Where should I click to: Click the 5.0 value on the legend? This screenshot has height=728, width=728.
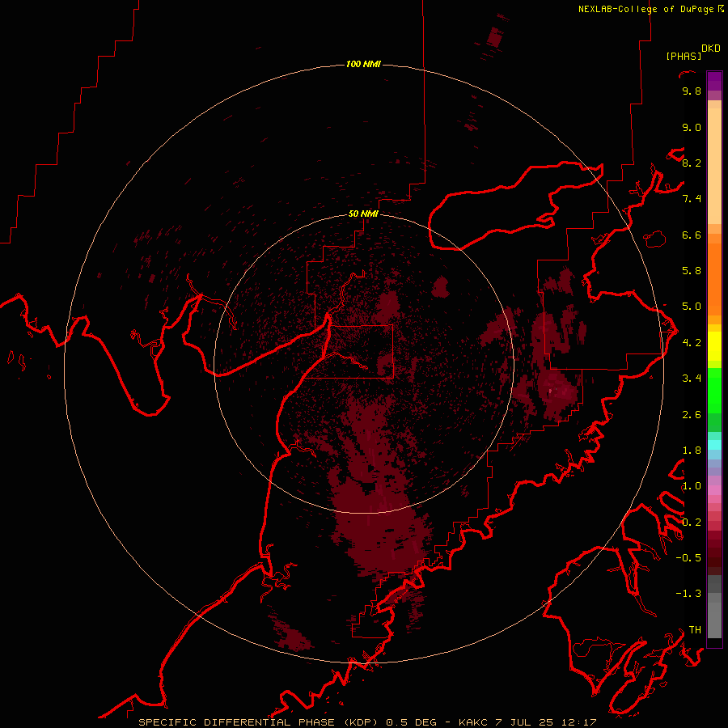coord(692,307)
